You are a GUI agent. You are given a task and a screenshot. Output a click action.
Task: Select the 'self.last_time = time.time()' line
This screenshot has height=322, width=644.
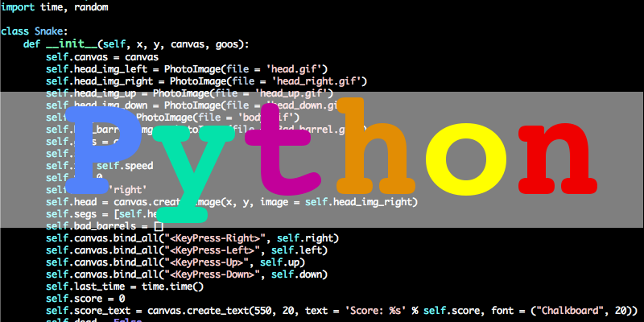coord(125,287)
